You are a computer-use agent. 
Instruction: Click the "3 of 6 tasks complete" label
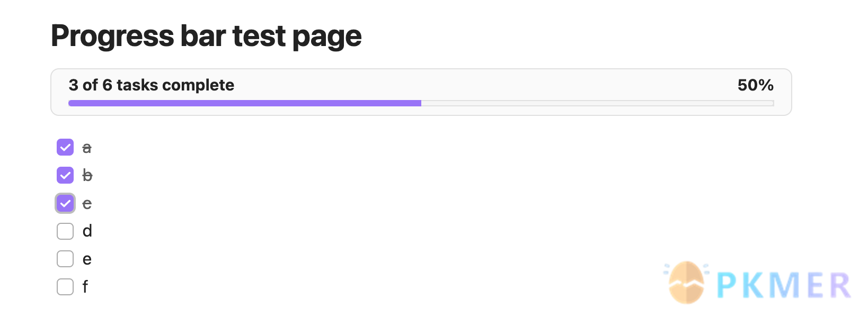[x=152, y=85]
